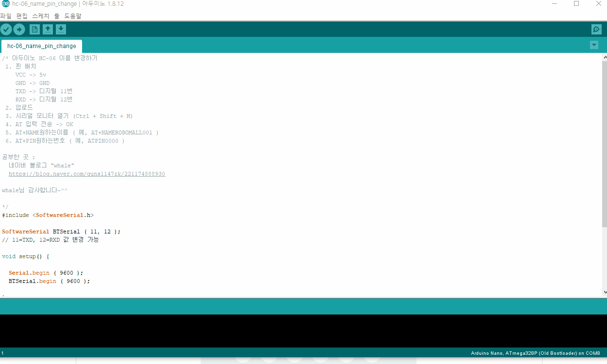Open the Serial Monitor icon
This screenshot has width=607, height=364.
[596, 30]
